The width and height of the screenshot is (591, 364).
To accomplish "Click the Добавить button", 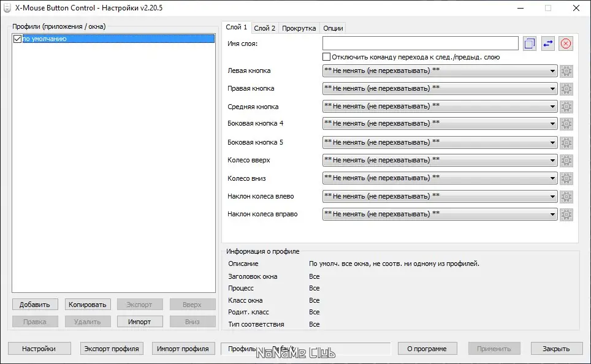I will [35, 305].
